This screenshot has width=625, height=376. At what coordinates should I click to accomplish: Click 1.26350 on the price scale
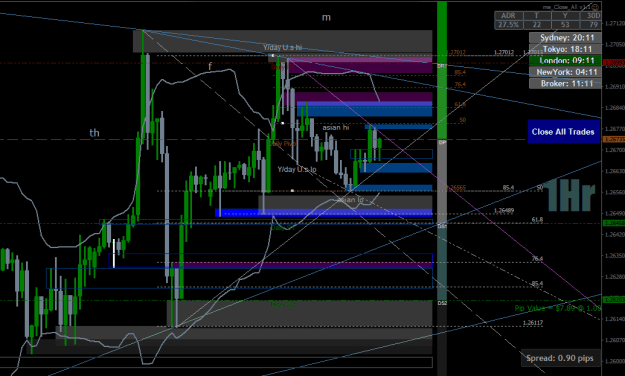pos(615,256)
